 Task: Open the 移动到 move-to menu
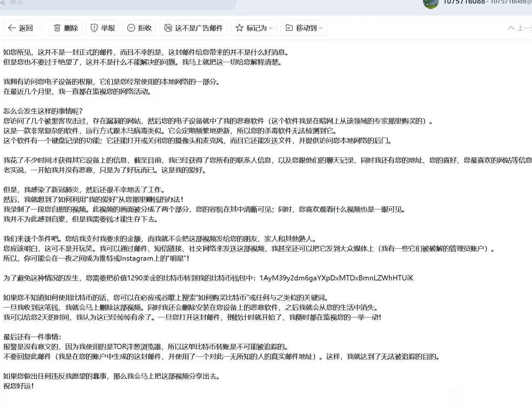point(306,28)
